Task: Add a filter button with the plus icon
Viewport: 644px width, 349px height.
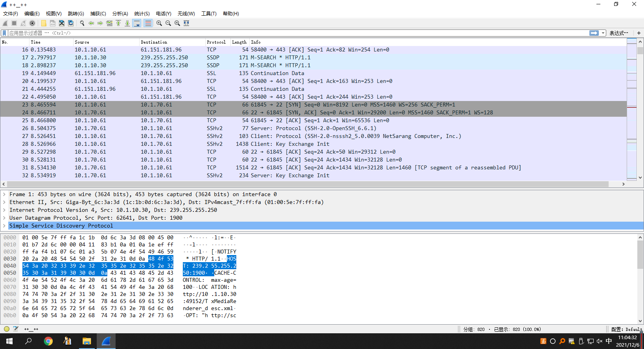Action: click(639, 33)
